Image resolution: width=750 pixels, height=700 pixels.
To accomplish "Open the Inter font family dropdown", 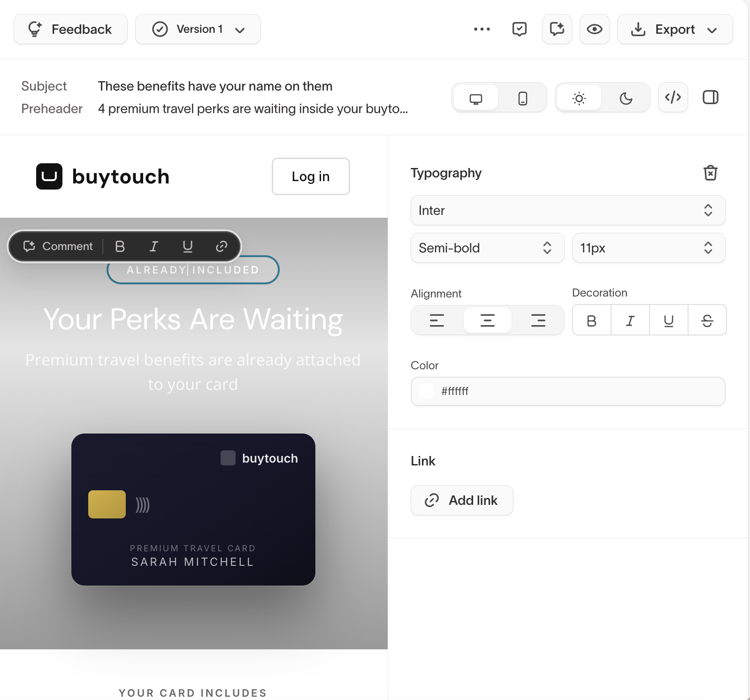I will pos(568,210).
